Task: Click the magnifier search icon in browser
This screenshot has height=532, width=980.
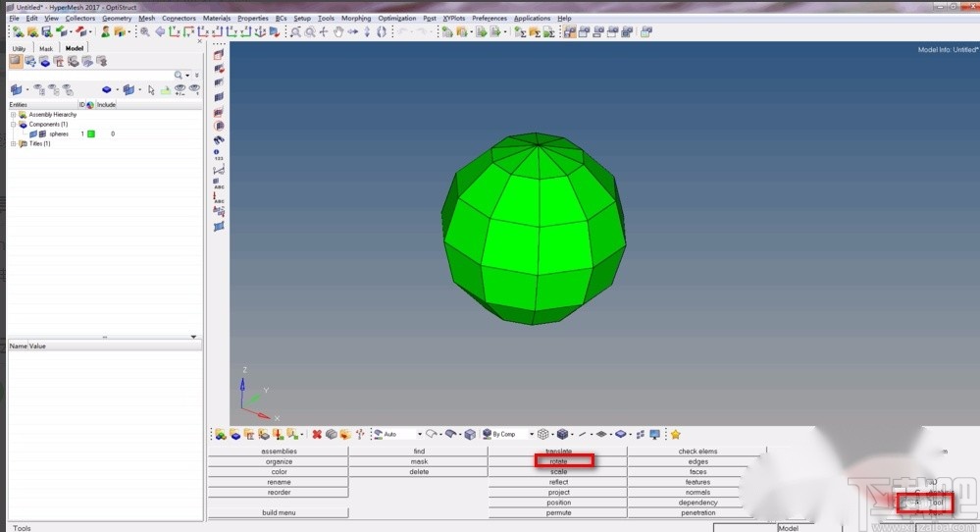Action: click(x=179, y=75)
